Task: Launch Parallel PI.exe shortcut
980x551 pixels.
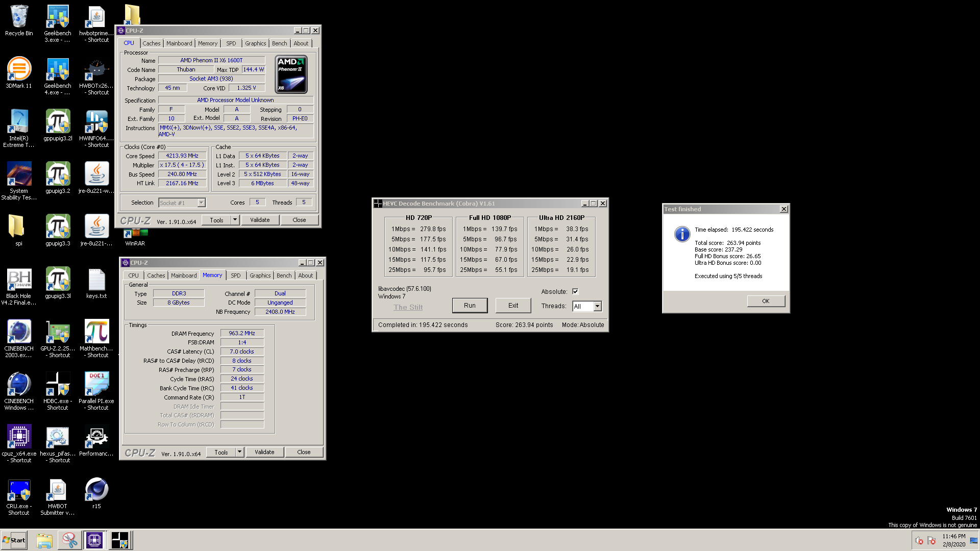Action: click(96, 391)
